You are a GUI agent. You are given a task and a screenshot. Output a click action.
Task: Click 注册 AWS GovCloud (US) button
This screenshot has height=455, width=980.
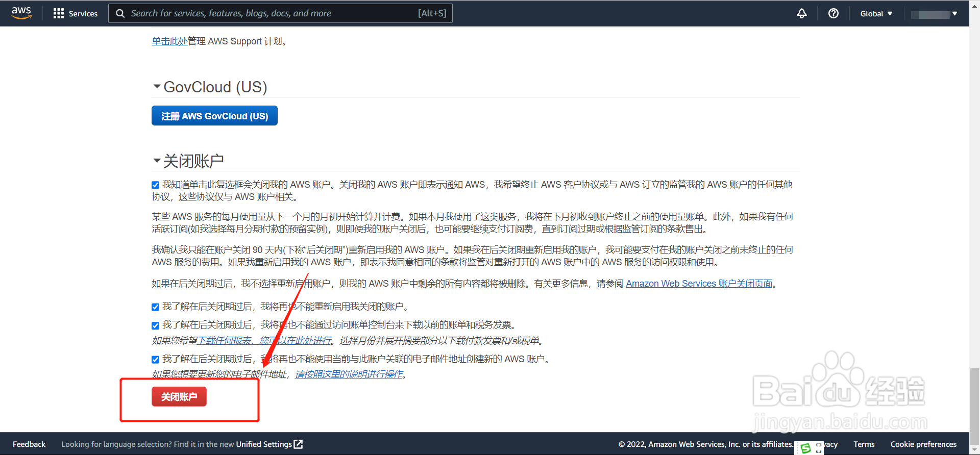tap(214, 116)
